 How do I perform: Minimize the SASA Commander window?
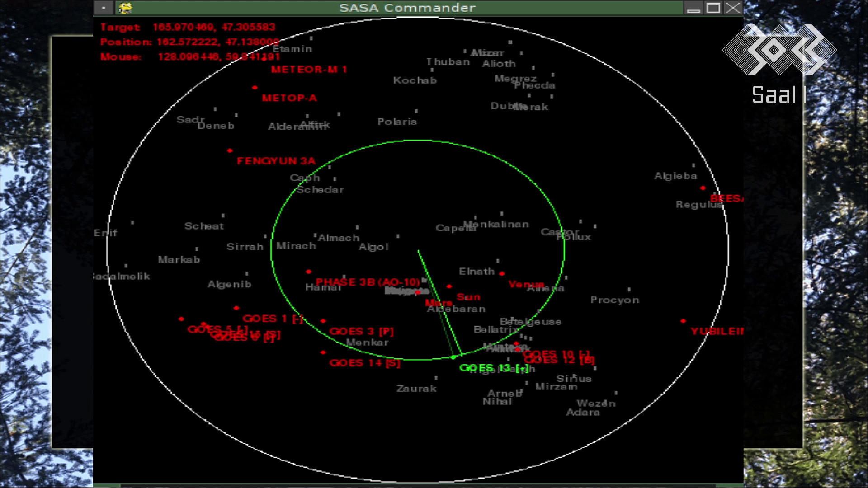(693, 8)
